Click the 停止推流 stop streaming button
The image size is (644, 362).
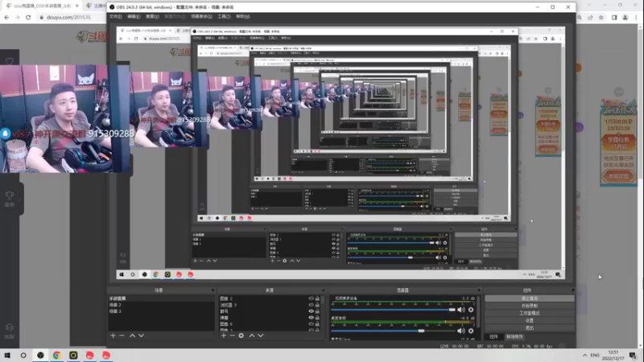(x=530, y=298)
